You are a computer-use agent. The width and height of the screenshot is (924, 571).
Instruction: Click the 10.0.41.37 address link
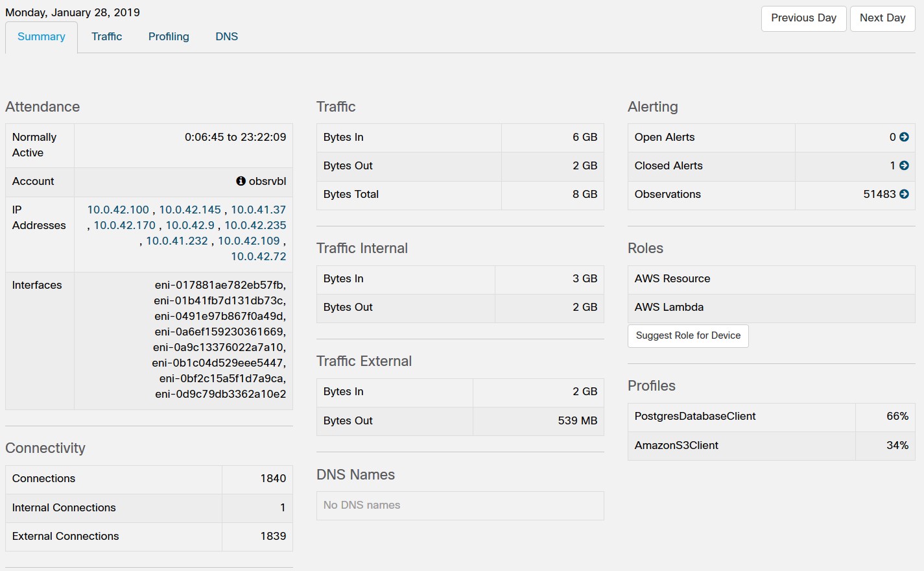[x=258, y=210]
